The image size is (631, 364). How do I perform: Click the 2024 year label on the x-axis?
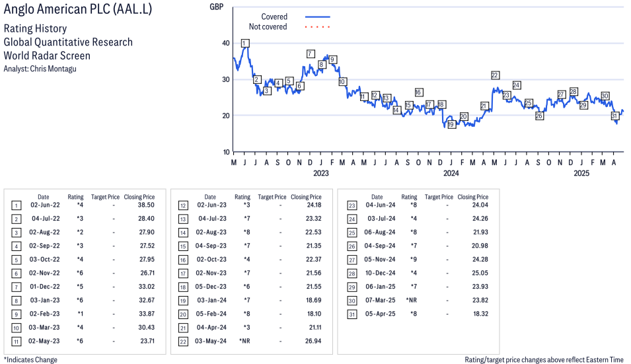451,173
